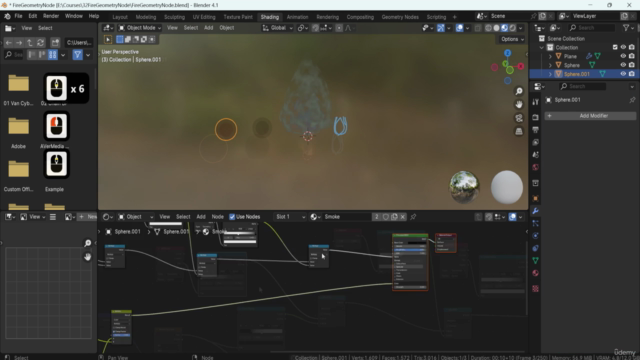Select solid viewport shading
The width and height of the screenshot is (640, 360).
pyautogui.click(x=496, y=28)
